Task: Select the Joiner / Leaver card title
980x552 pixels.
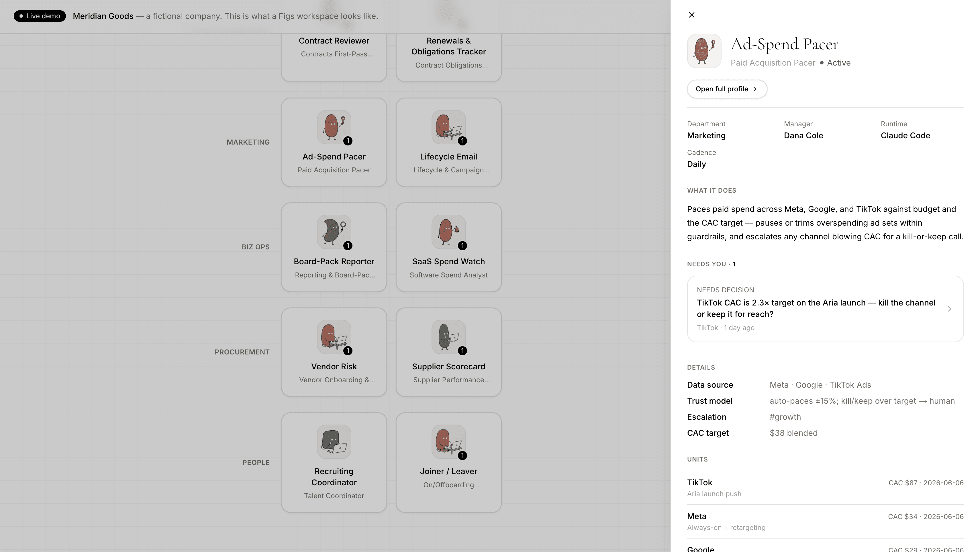Action: click(448, 472)
